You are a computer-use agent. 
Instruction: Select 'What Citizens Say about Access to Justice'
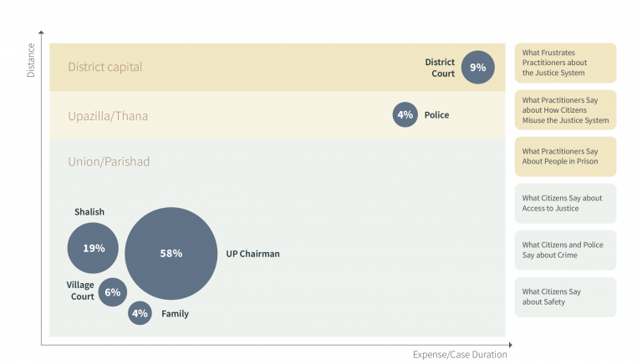pyautogui.click(x=565, y=203)
